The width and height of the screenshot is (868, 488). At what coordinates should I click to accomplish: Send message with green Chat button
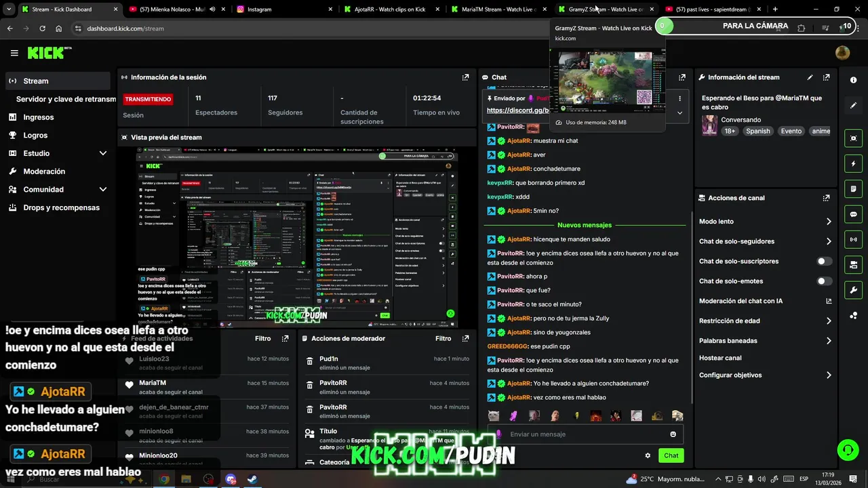tap(671, 455)
